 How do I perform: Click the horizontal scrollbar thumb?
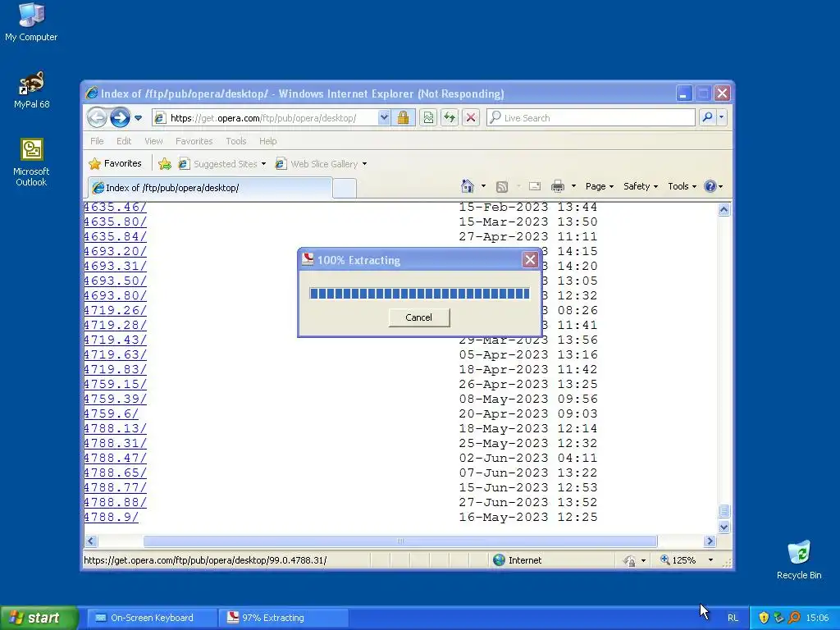pyautogui.click(x=400, y=541)
